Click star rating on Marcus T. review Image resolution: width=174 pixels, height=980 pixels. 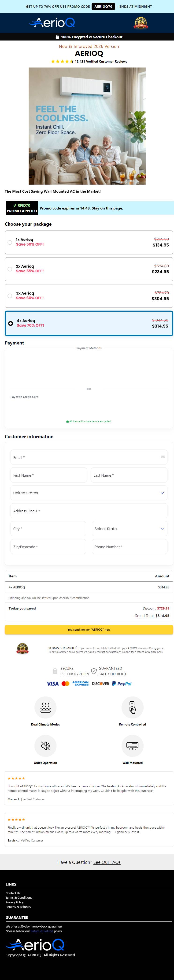(x=16, y=778)
